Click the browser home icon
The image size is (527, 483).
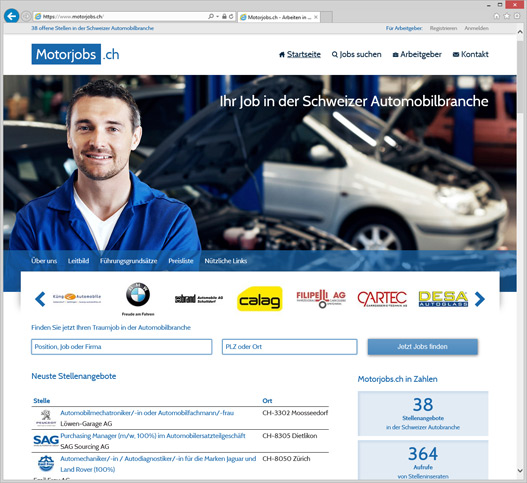click(x=496, y=16)
